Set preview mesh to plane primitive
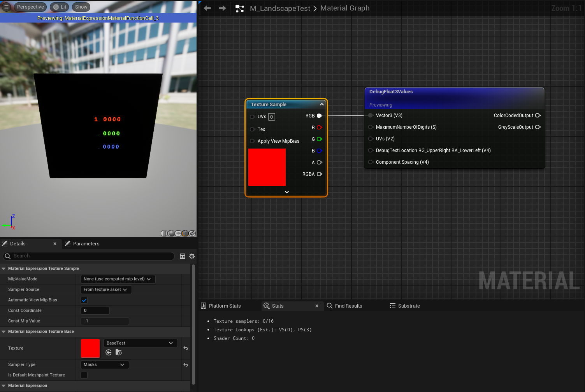Viewport: 585px width, 392px height. coord(178,233)
